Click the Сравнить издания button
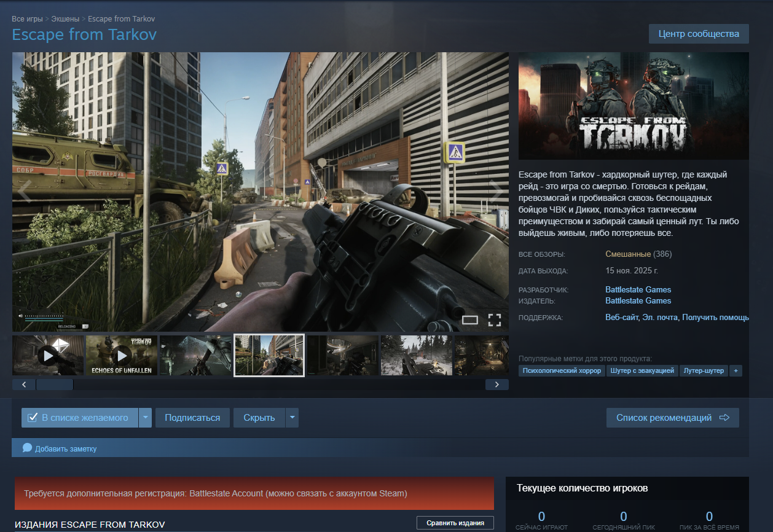Image resolution: width=773 pixels, height=532 pixels. coord(455,523)
